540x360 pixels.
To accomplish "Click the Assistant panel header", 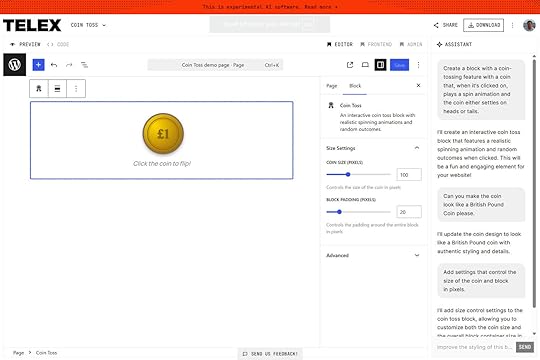I will [x=455, y=44].
